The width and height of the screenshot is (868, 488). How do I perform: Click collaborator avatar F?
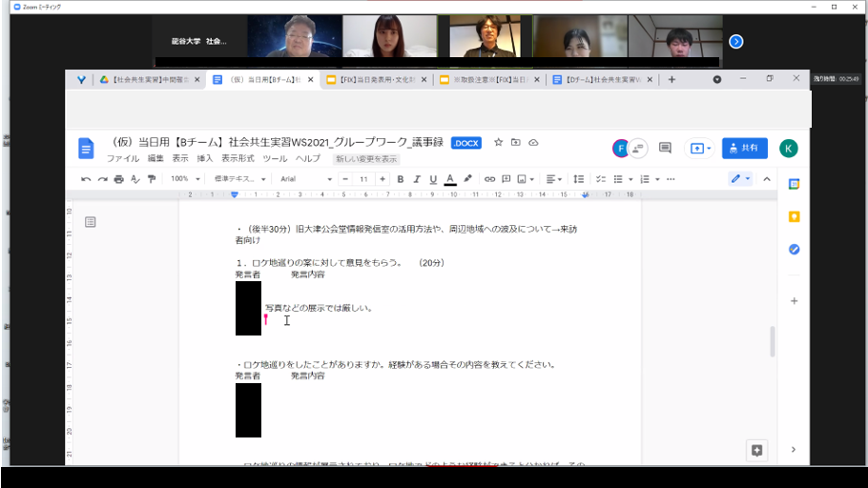[620, 149]
